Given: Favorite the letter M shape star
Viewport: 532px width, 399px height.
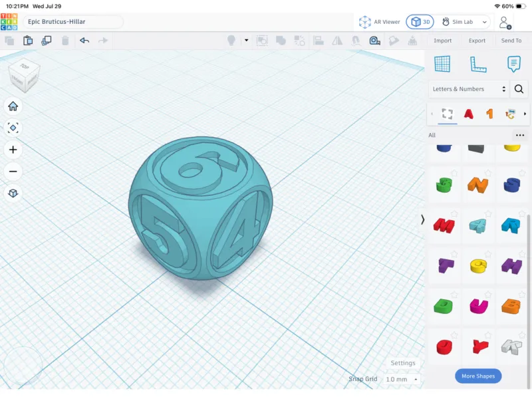Looking at the screenshot, I should click(454, 213).
